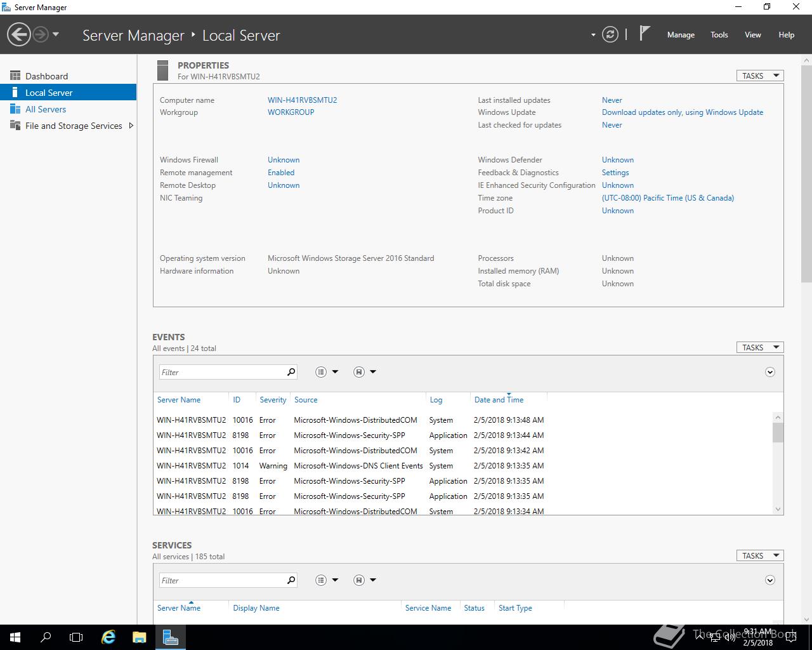
Task: Click the Services filter search magnifier icon
Action: (x=291, y=580)
